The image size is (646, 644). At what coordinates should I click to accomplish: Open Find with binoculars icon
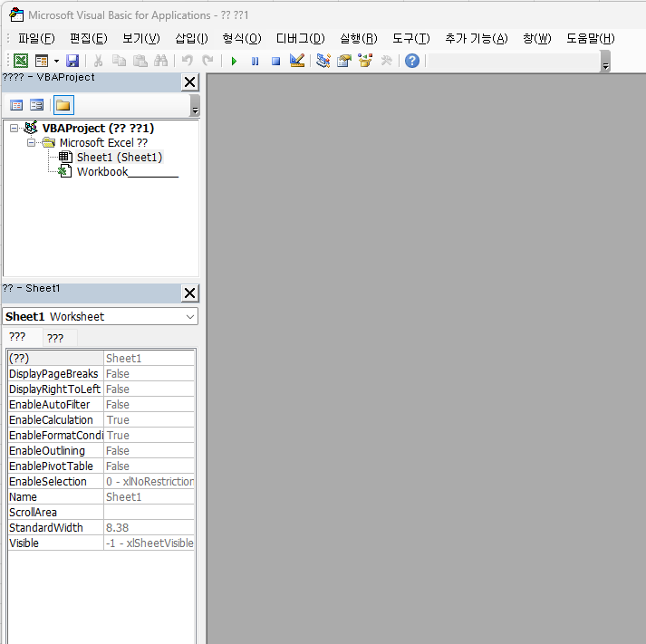[160, 61]
